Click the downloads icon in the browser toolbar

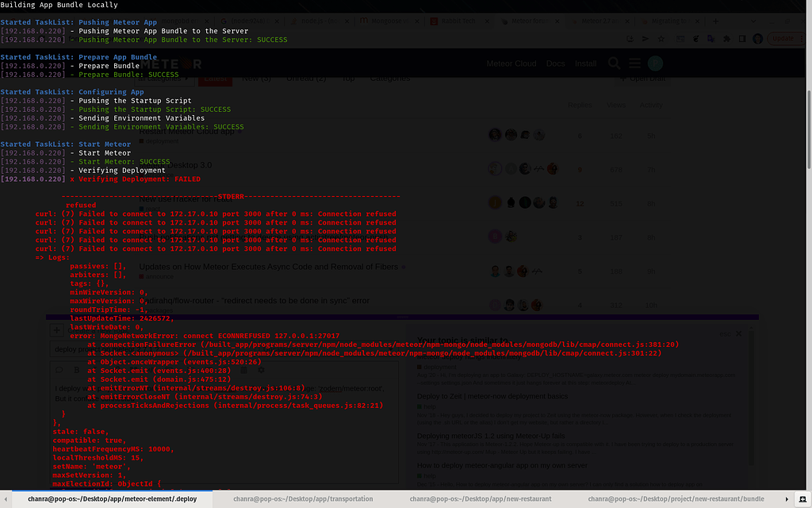(630, 38)
